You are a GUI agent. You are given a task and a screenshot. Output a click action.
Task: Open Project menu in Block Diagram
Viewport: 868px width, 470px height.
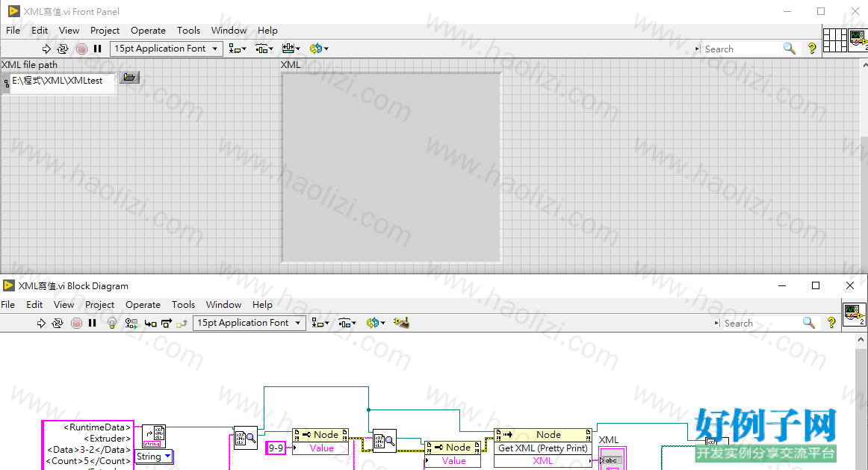click(x=99, y=304)
